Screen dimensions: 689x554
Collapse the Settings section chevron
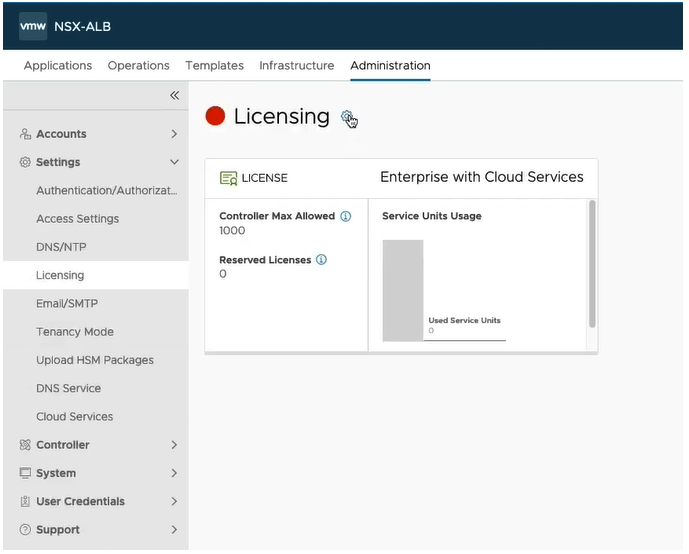(x=174, y=162)
